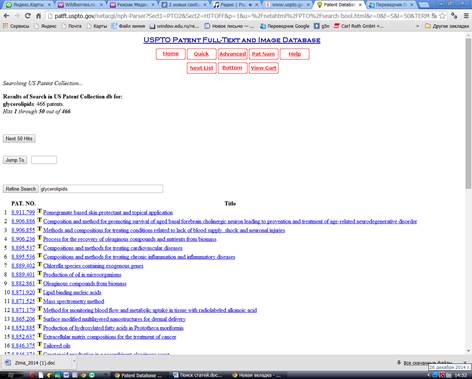Open downloaded file Zima_2014 (1).doc
The image size is (472, 379).
[35, 363]
